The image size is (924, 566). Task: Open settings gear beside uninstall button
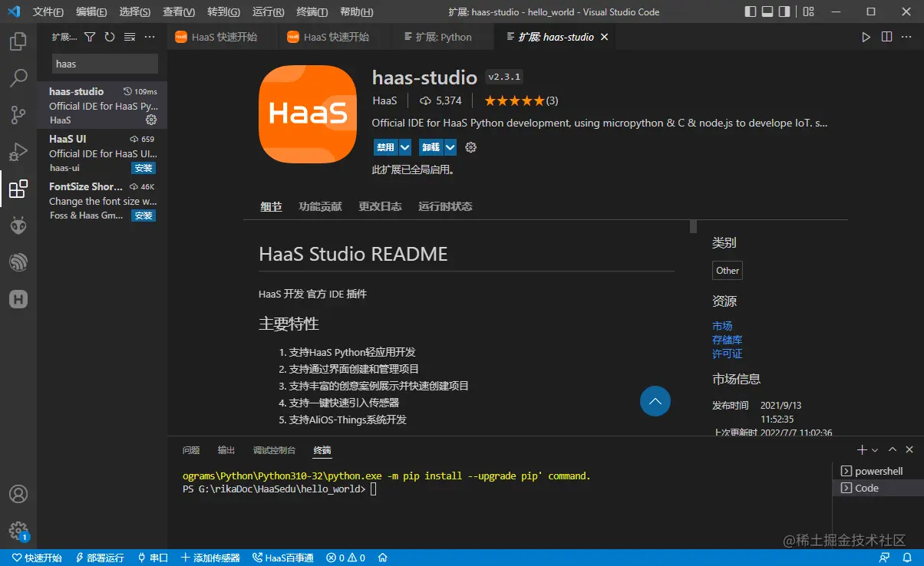click(471, 147)
